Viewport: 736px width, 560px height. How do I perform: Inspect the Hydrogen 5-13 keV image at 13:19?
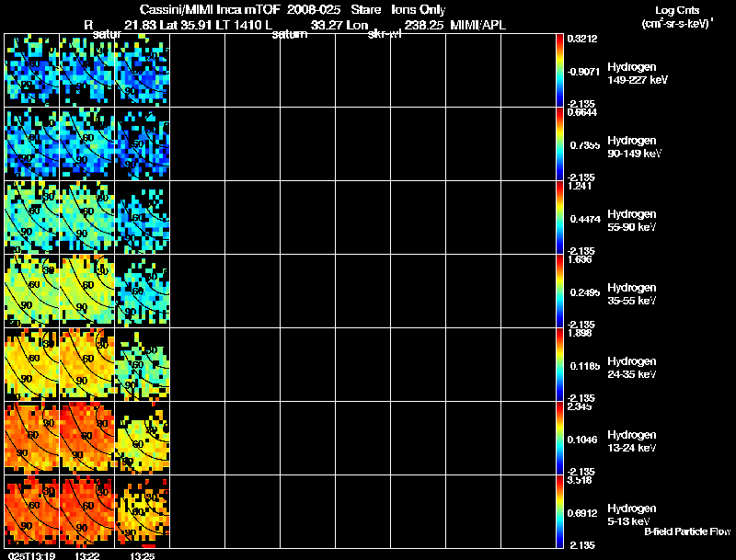tap(32, 512)
